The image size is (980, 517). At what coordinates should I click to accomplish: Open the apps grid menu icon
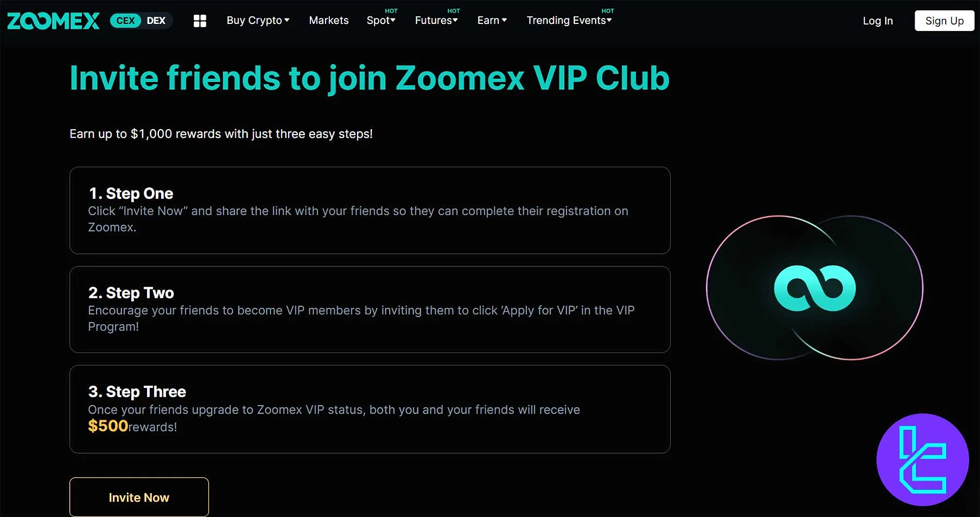(x=200, y=21)
